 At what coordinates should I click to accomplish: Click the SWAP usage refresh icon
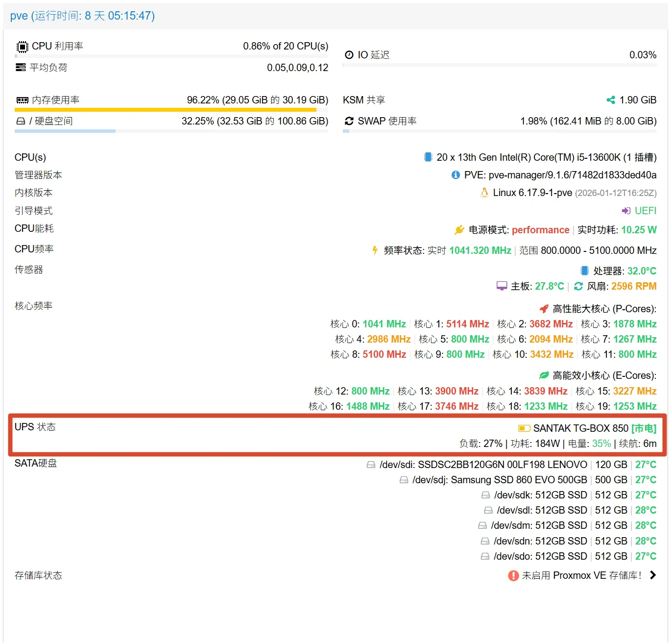(x=349, y=121)
